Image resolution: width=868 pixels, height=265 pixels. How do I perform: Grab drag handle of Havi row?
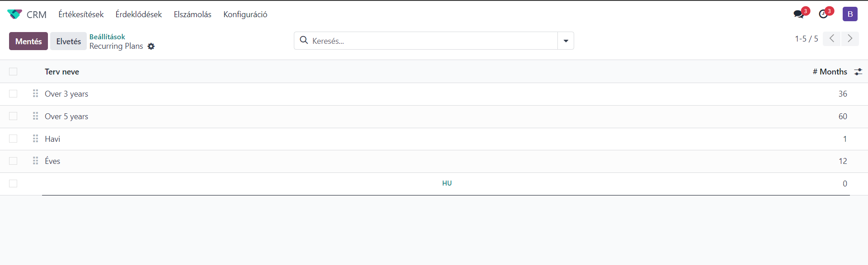click(x=35, y=139)
